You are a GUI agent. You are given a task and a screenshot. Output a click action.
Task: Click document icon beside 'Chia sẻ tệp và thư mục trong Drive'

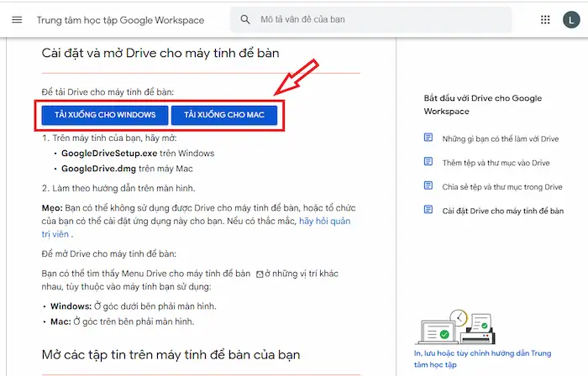pos(428,186)
